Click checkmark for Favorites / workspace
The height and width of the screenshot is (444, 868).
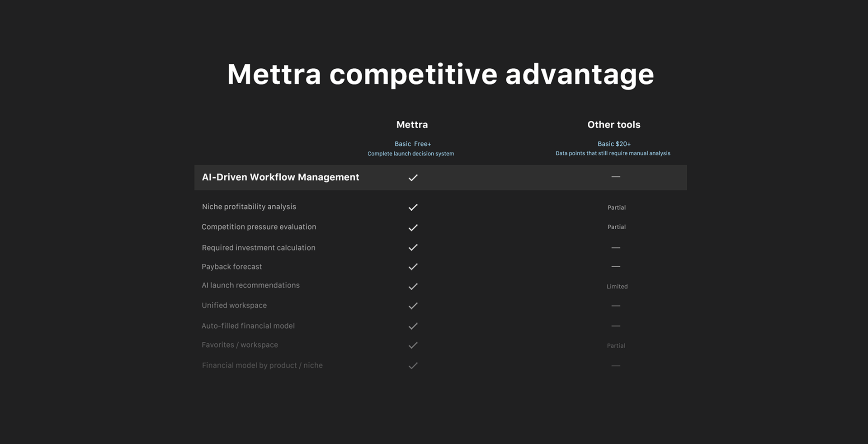tap(413, 345)
